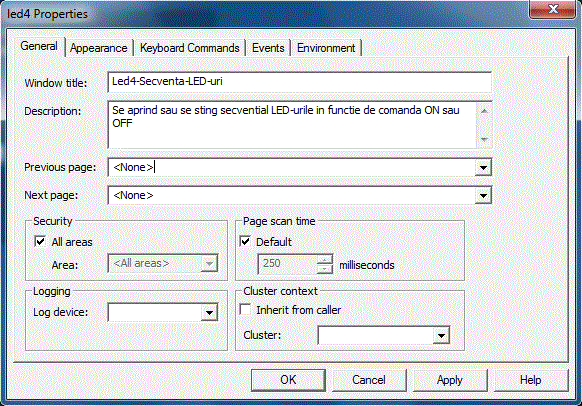Click in the Description text area
582x406 pixels.
(x=292, y=125)
